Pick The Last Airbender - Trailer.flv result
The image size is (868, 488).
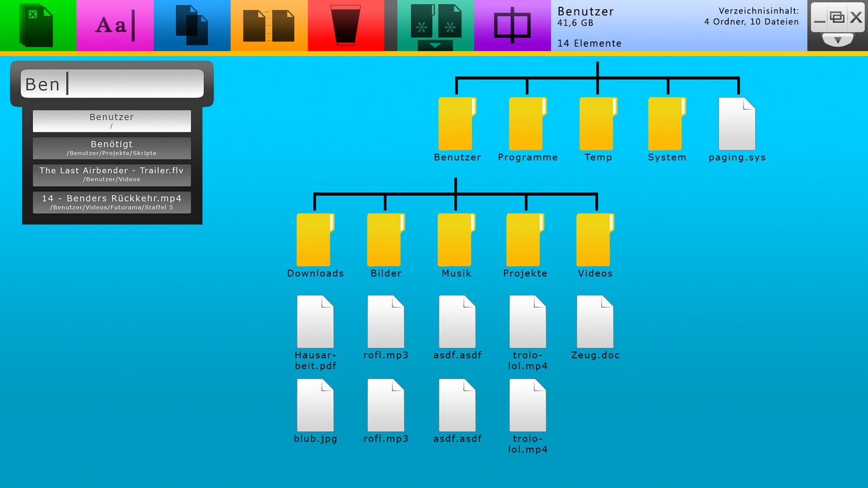(112, 174)
